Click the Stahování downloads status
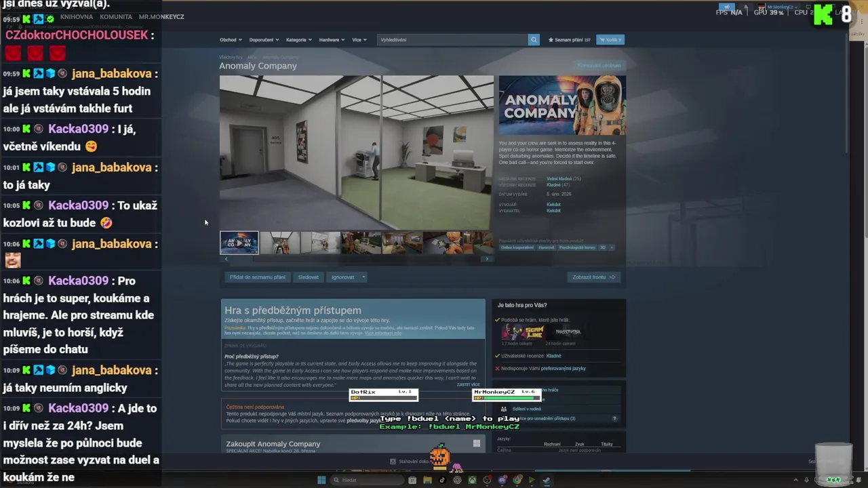 408,462
